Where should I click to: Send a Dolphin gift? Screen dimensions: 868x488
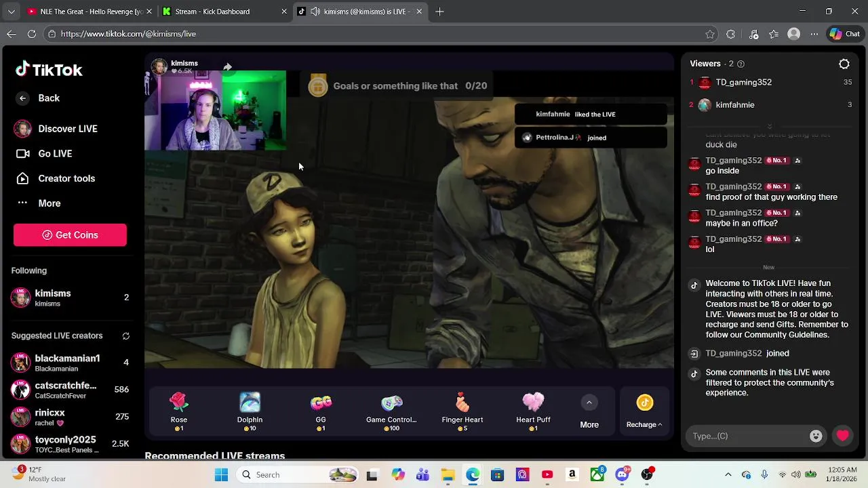[250, 411]
